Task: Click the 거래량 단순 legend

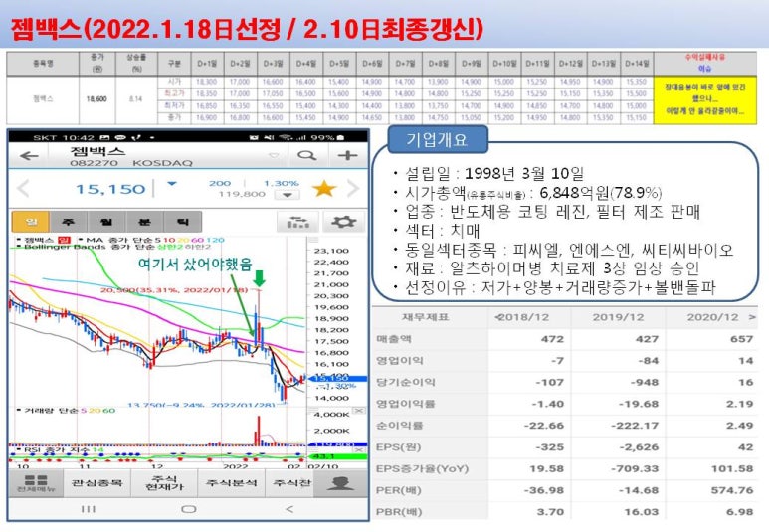Action: (x=67, y=410)
